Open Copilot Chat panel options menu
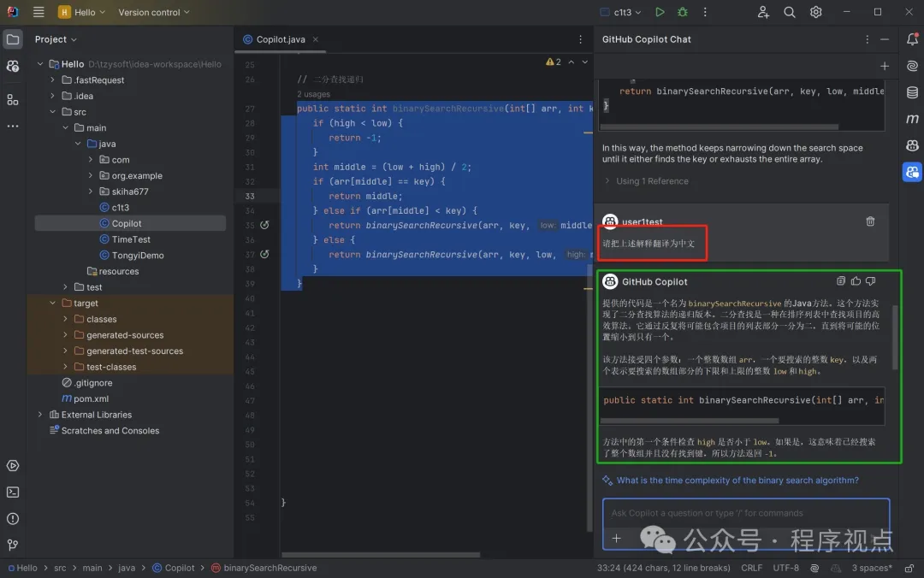This screenshot has width=924, height=578. coord(867,39)
